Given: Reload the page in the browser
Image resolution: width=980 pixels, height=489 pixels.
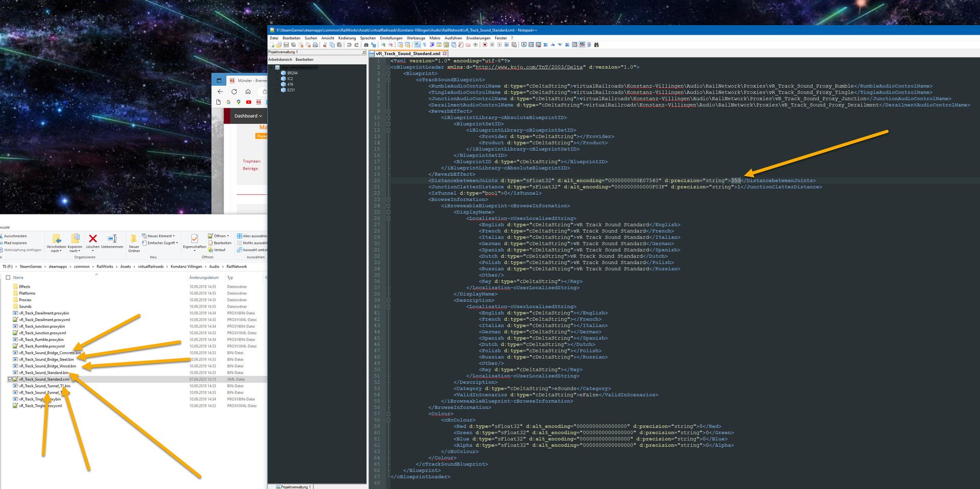Looking at the screenshot, I should (x=234, y=92).
